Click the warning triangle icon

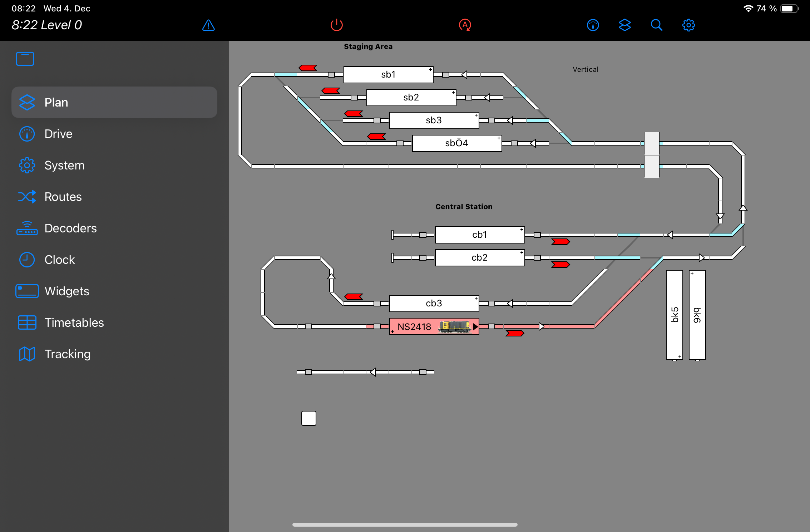click(208, 25)
